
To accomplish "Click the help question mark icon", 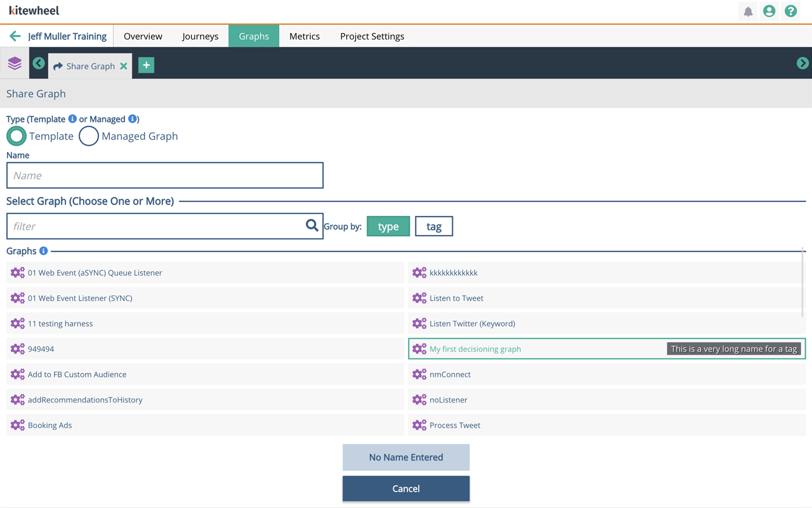I will tap(790, 11).
